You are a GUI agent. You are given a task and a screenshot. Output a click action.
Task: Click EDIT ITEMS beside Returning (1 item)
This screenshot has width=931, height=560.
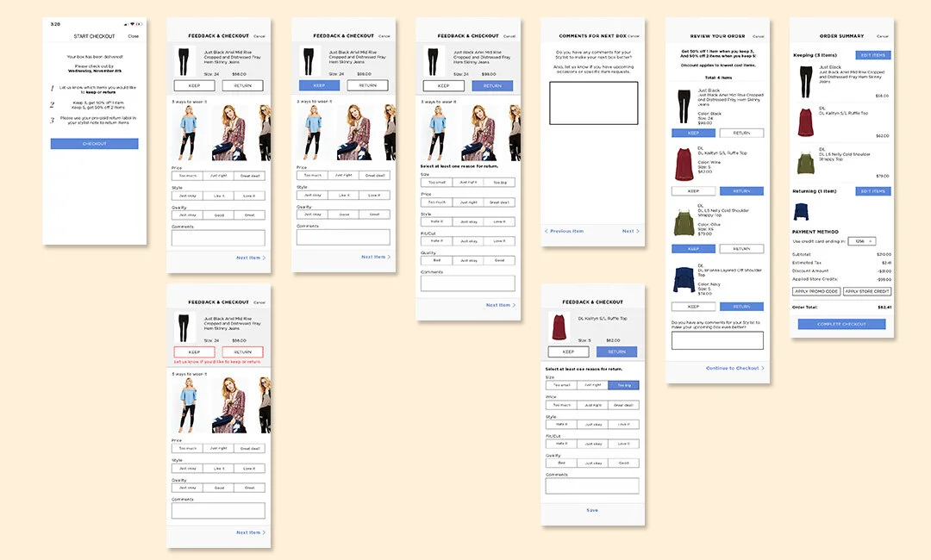[872, 191]
